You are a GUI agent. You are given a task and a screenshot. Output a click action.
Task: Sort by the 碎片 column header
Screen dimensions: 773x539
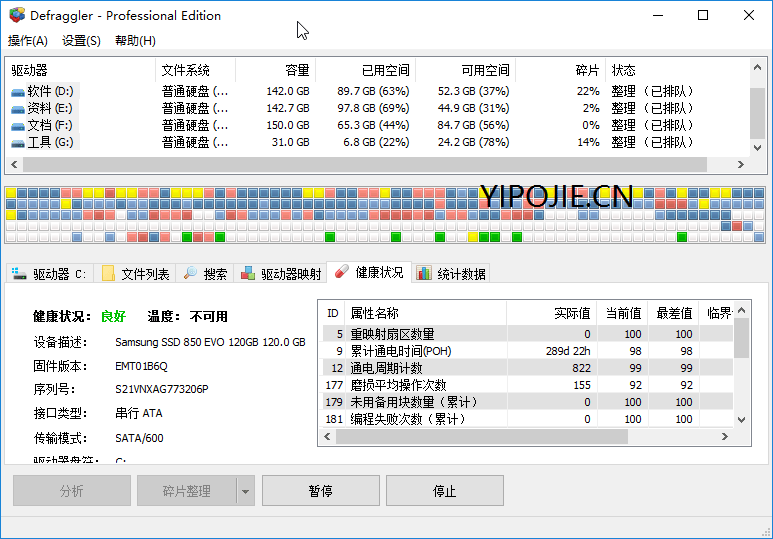point(561,70)
